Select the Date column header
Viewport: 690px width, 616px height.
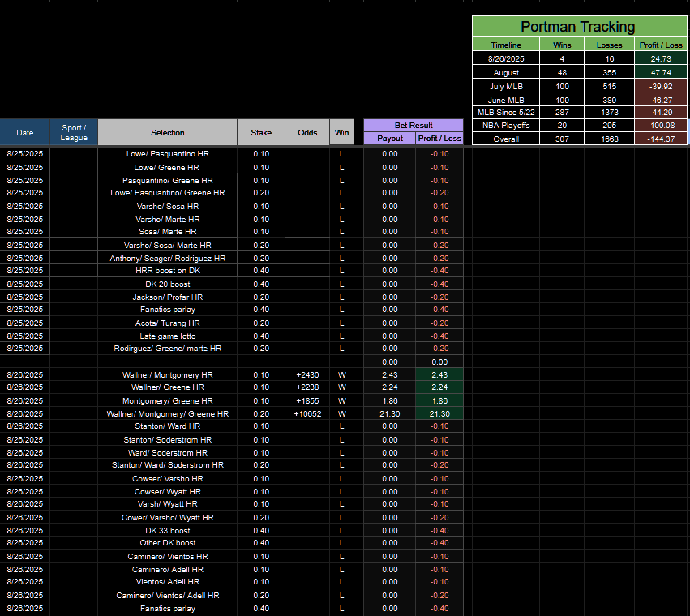pyautogui.click(x=24, y=132)
